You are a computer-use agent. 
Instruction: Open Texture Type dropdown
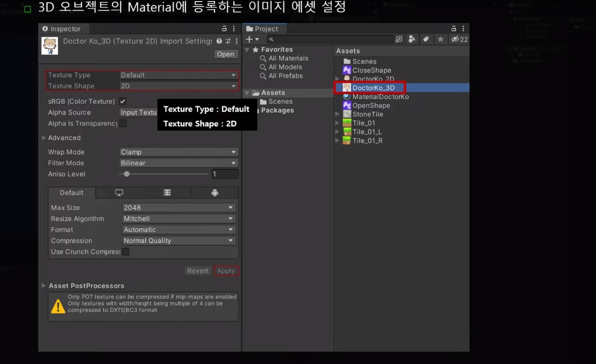[x=178, y=75]
